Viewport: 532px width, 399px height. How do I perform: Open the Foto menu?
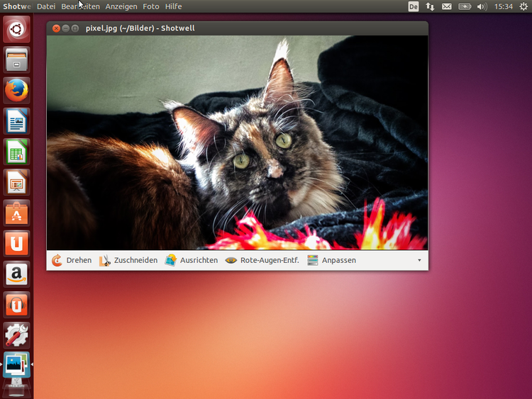point(151,6)
